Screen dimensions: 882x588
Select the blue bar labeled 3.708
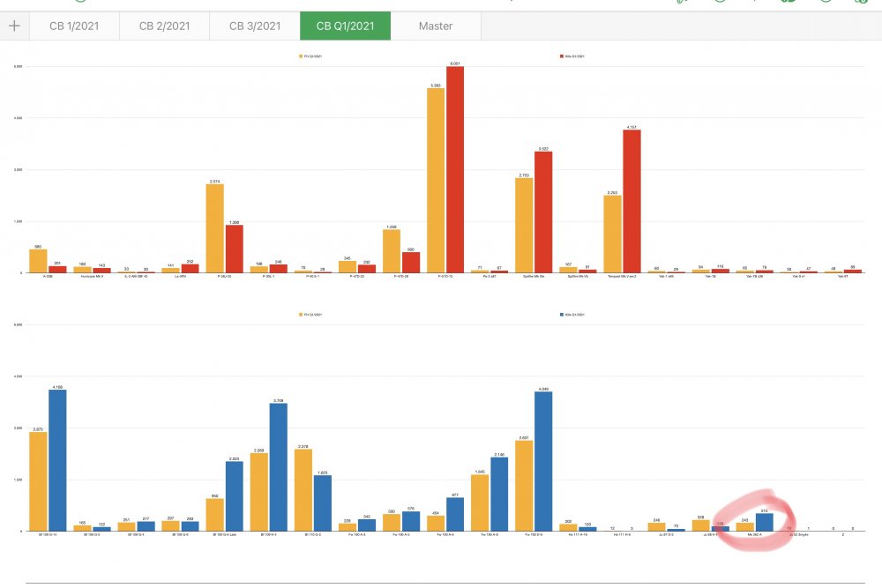(x=279, y=467)
